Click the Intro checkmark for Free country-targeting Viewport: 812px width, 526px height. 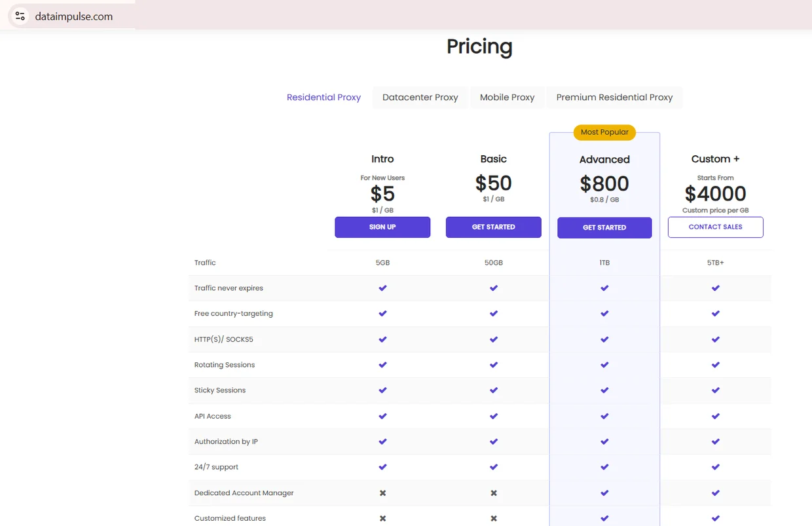(x=382, y=313)
